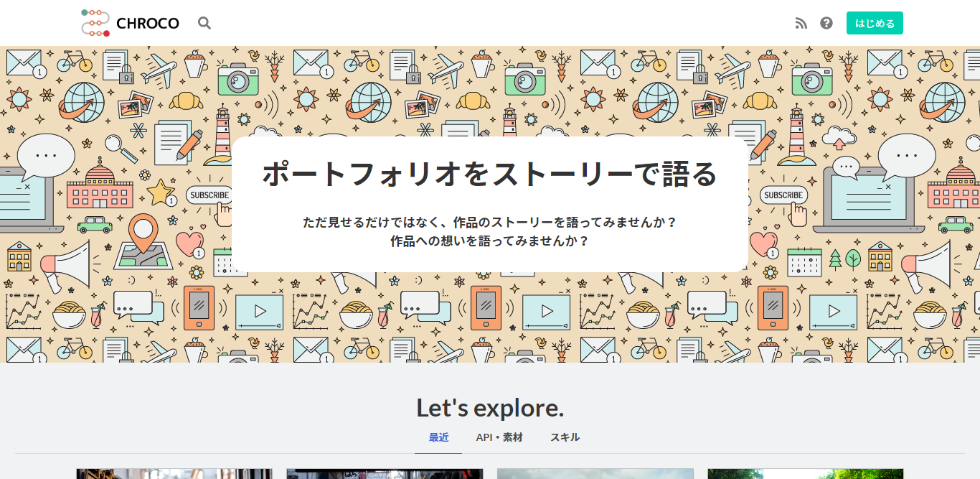Open the second dark portfolio thumbnail
This screenshot has height=479, width=980.
[x=385, y=474]
